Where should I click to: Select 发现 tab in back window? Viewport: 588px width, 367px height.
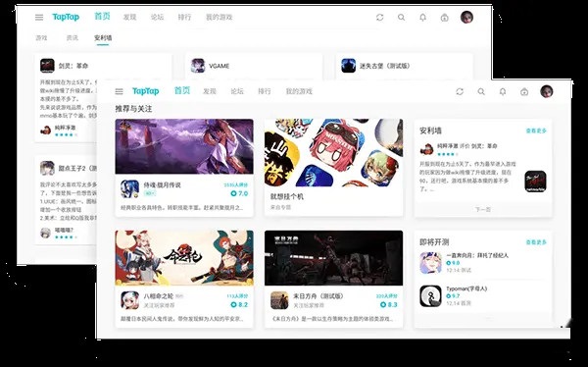(x=129, y=18)
